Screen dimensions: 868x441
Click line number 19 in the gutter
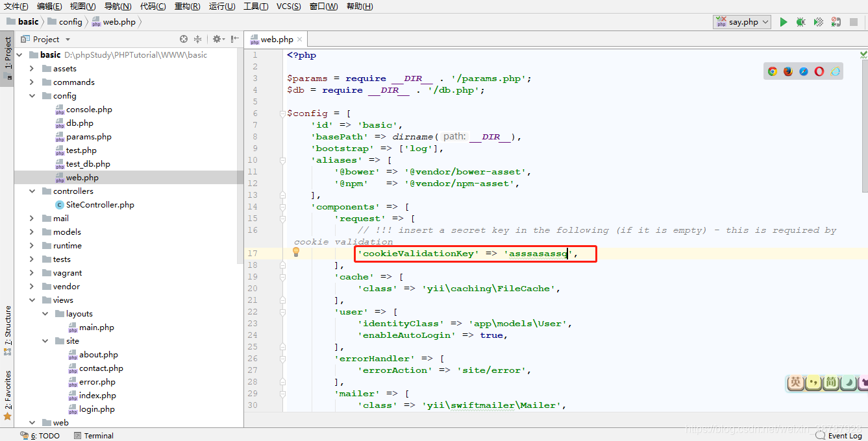click(x=253, y=277)
